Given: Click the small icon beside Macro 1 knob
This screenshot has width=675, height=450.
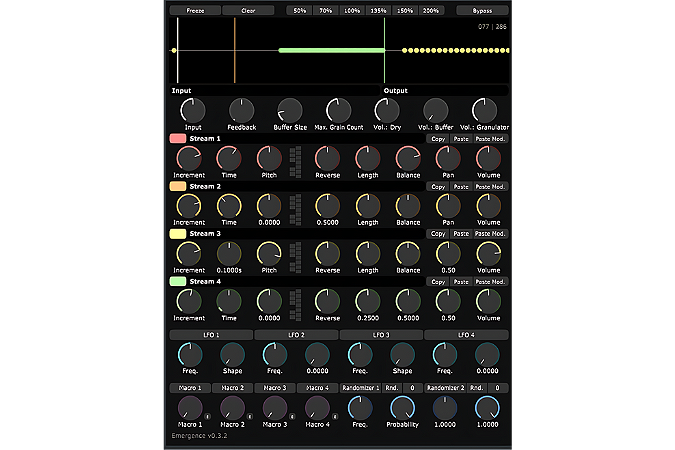Looking at the screenshot, I should click(x=207, y=416).
